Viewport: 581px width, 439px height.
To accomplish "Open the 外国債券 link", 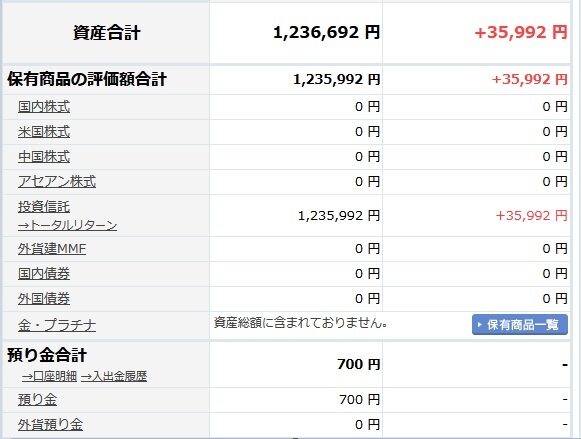I will [44, 299].
